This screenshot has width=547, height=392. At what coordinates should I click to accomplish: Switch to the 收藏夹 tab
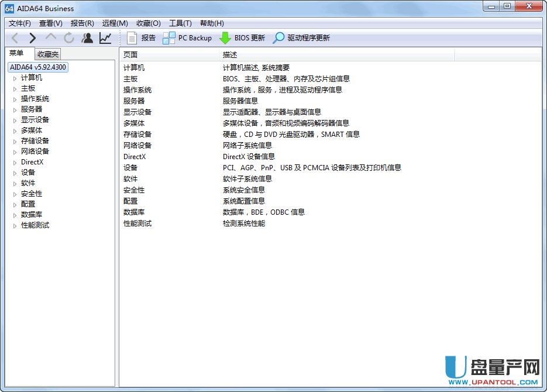(x=48, y=54)
